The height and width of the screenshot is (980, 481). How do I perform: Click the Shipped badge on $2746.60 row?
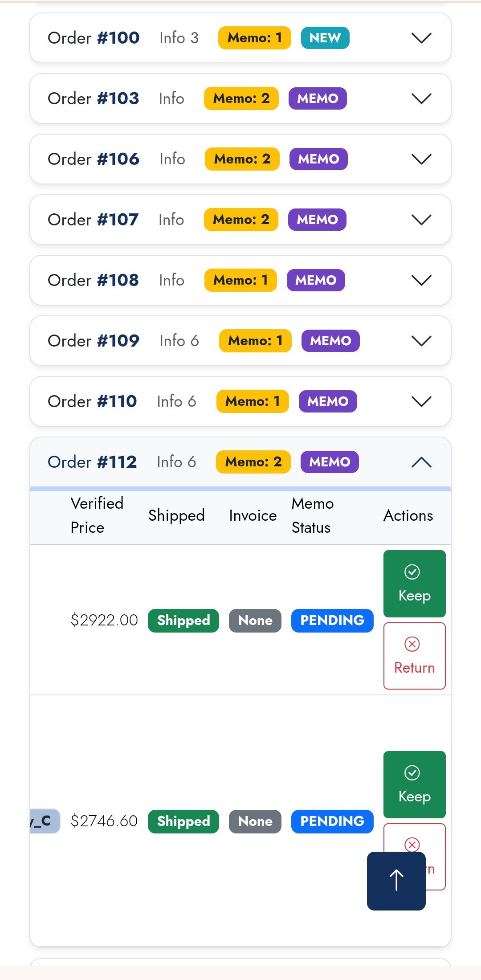[183, 821]
